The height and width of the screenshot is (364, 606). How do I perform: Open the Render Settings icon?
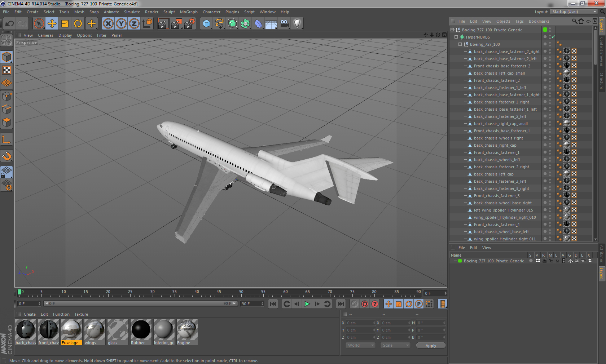click(190, 24)
